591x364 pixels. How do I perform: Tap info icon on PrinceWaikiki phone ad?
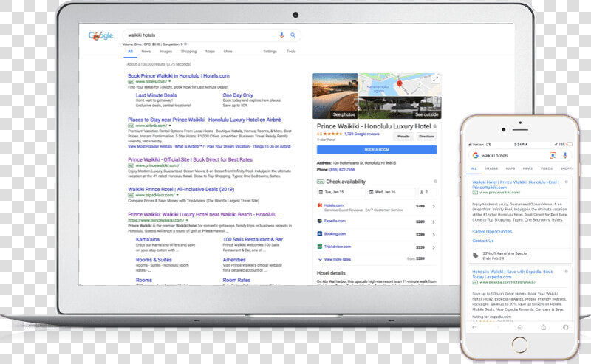point(566,182)
